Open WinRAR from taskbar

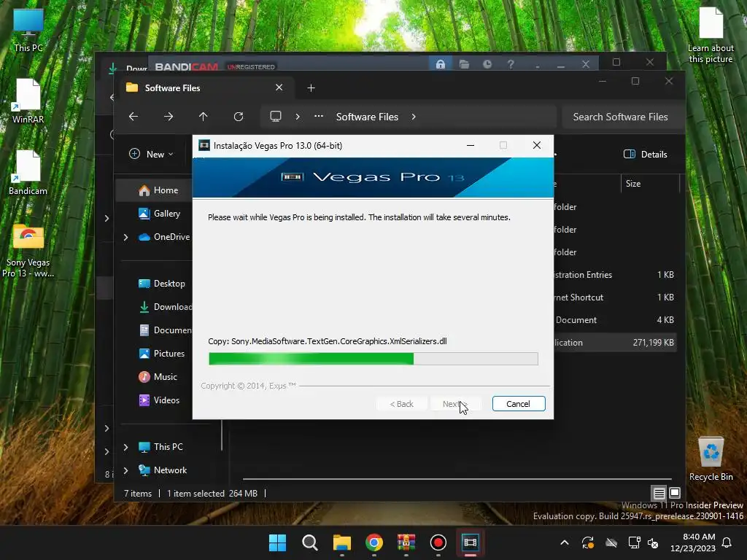pos(406,542)
